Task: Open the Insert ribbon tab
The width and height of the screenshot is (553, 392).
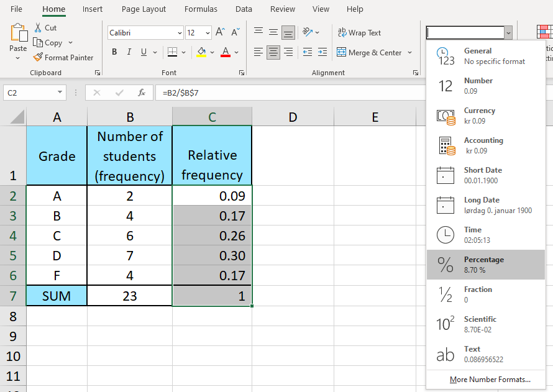Action: (x=93, y=9)
